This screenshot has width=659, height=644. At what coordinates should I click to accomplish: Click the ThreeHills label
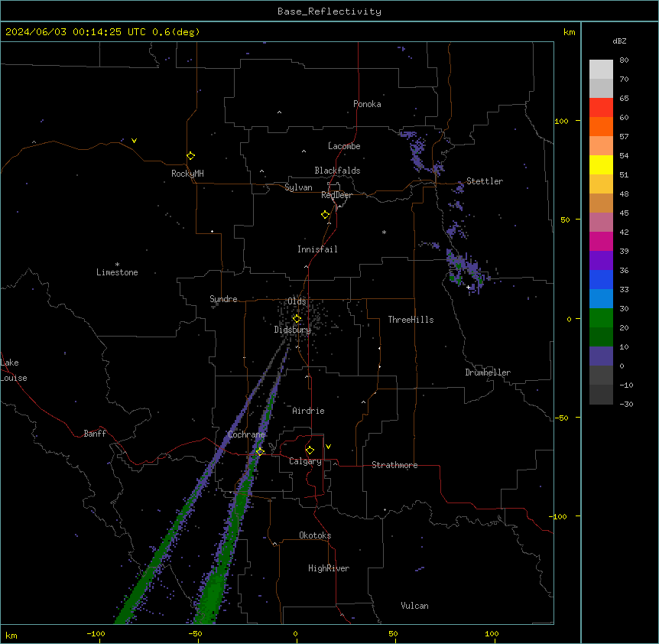[x=411, y=320]
